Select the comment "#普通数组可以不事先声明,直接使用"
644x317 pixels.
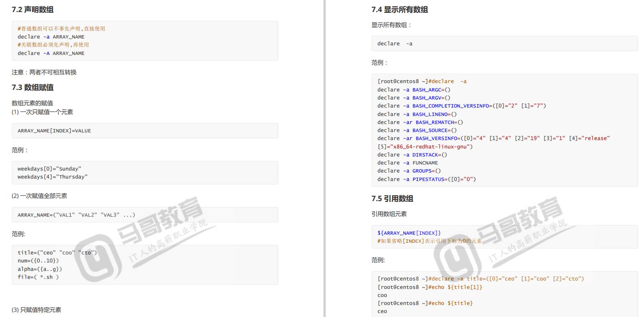pyautogui.click(x=61, y=28)
